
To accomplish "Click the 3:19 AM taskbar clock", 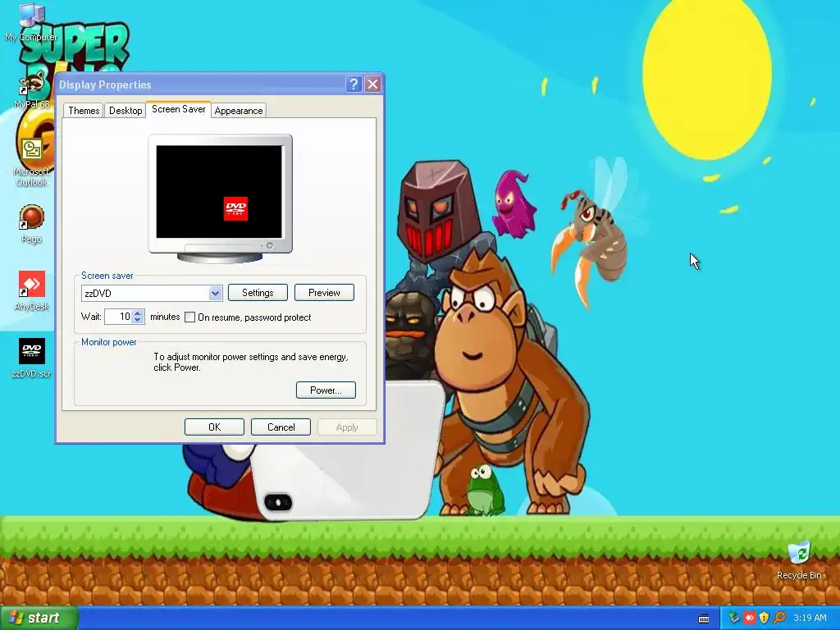I will point(810,619).
